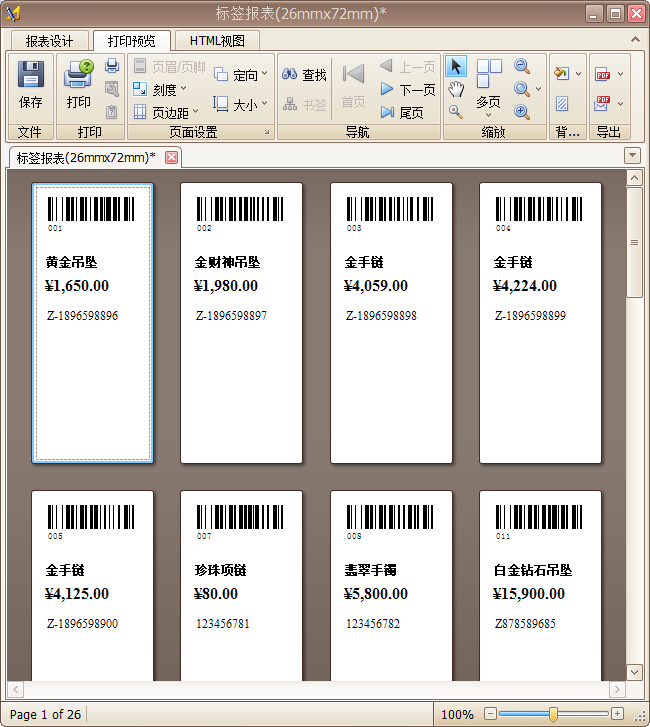
Task: Open the Orientation (定向) dropdown arrow
Action: [265, 73]
